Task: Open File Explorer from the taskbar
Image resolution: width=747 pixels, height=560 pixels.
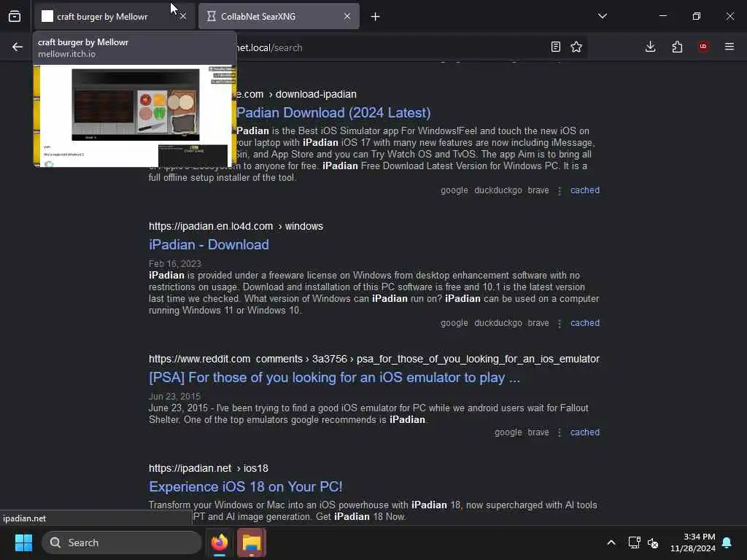Action: (x=252, y=542)
